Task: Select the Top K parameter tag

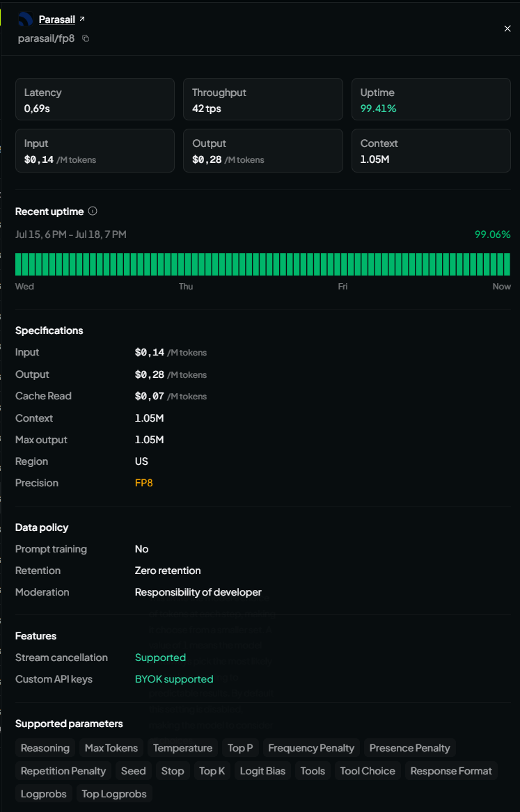Action: point(212,771)
